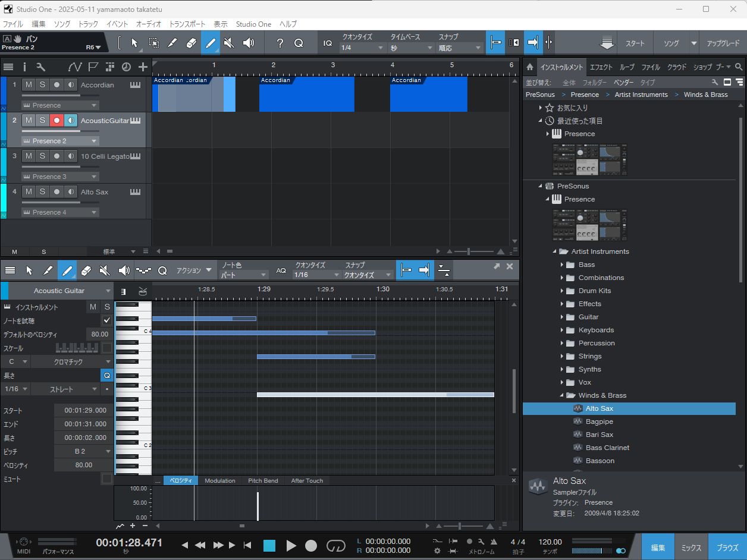Viewport: 747px width, 560px height.
Task: Stop the transport
Action: [x=269, y=545]
